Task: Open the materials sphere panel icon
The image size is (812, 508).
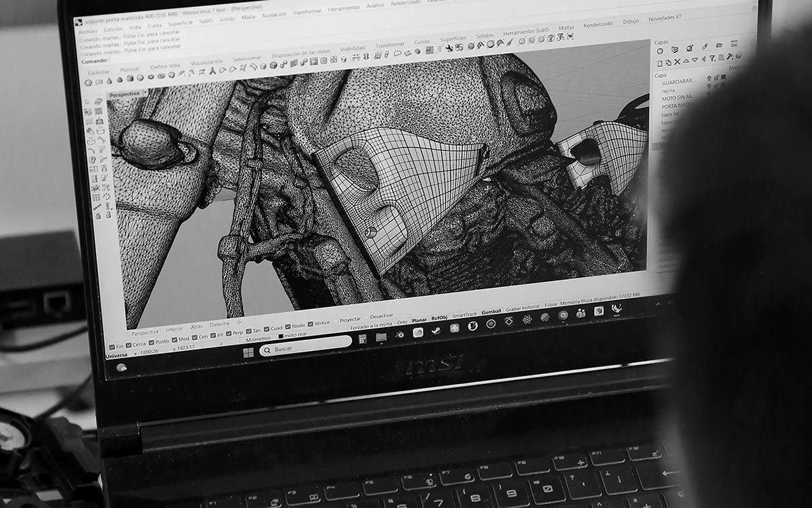Action: click(x=660, y=51)
